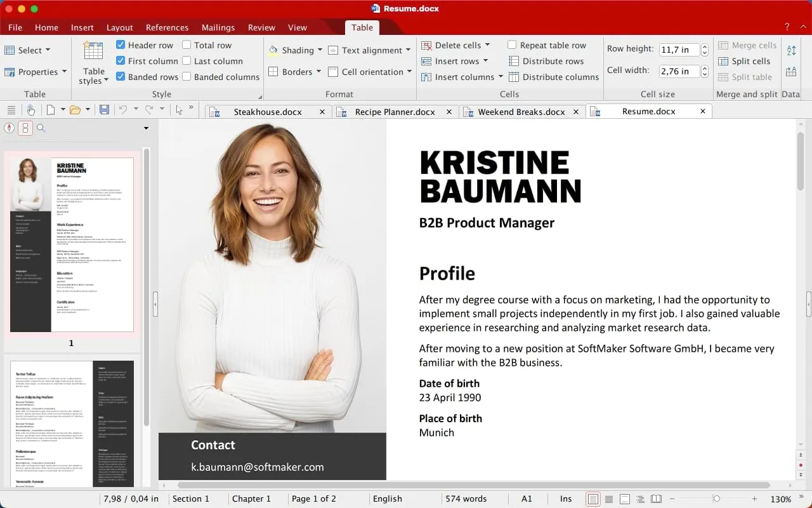Click the Sort ascending icon in Data group
812x508 pixels.
[x=791, y=50]
